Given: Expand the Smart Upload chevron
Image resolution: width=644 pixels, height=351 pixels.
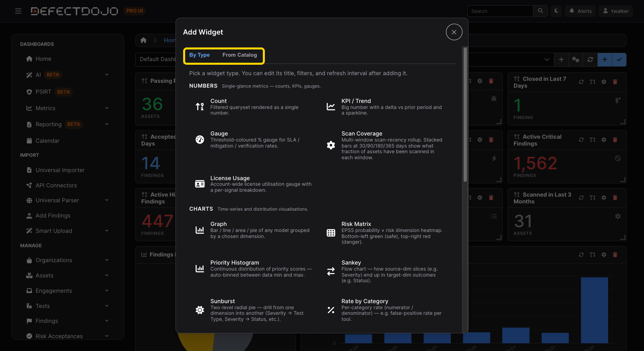Looking at the screenshot, I should click(x=107, y=231).
